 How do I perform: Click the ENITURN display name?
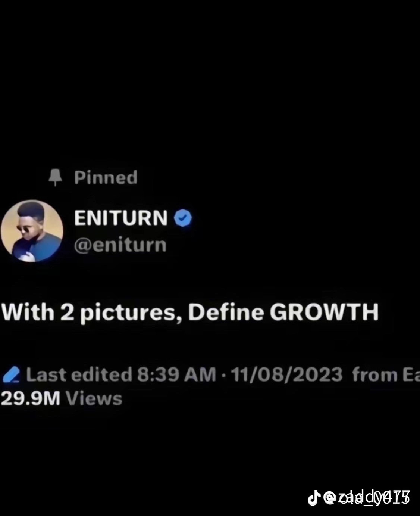[121, 218]
